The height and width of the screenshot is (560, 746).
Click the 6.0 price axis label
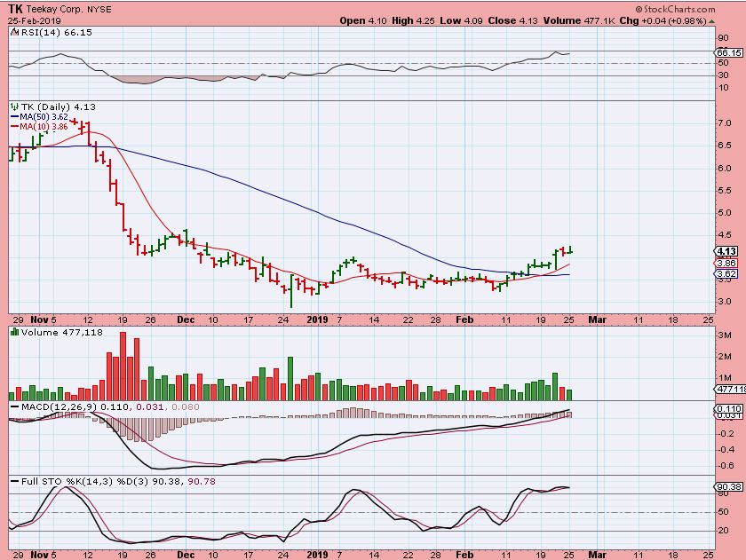click(724, 168)
